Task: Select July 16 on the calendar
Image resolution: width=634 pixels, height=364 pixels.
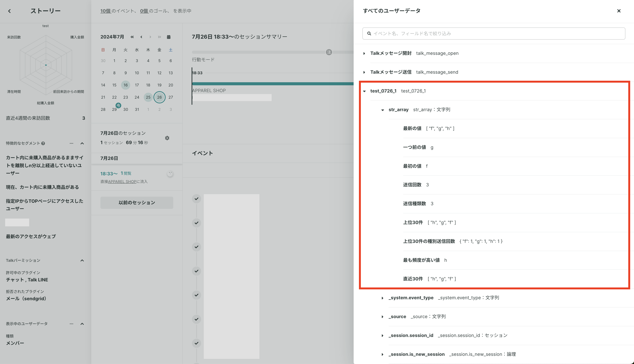Action: click(x=126, y=85)
